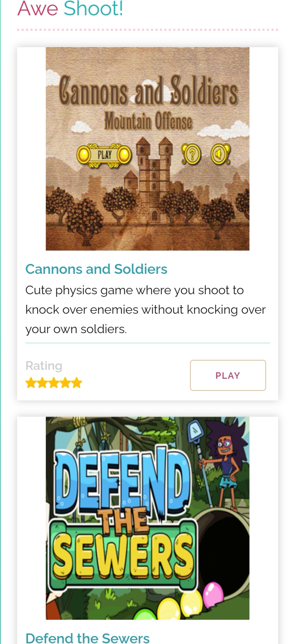293x644 pixels.
Task: Open the Defend the Sewers title link
Action: [87, 638]
